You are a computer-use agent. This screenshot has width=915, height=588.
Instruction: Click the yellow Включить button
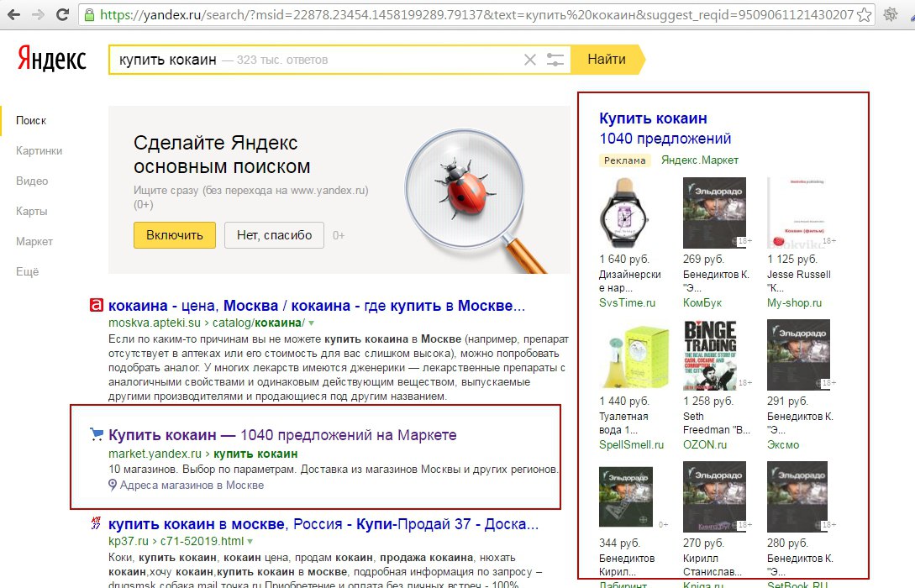175,235
